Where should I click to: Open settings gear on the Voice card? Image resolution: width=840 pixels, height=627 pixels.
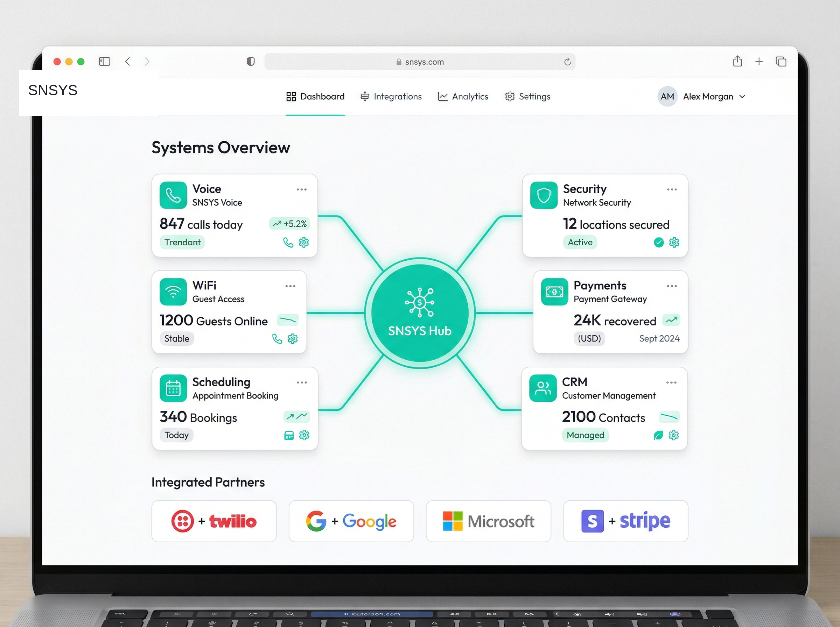pyautogui.click(x=304, y=242)
